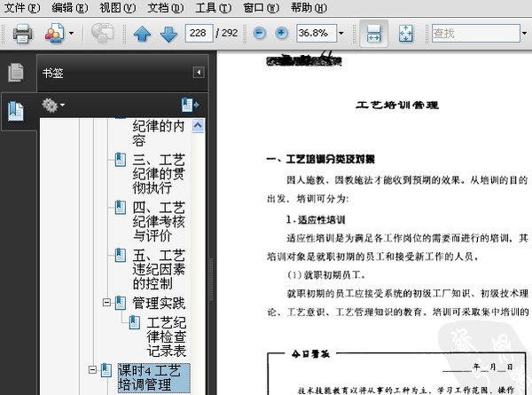Select bookmark 纪律的内容

(159, 133)
